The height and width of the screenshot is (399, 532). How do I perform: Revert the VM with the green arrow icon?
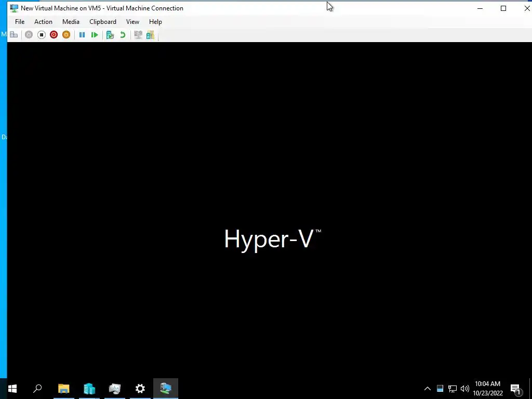(123, 35)
